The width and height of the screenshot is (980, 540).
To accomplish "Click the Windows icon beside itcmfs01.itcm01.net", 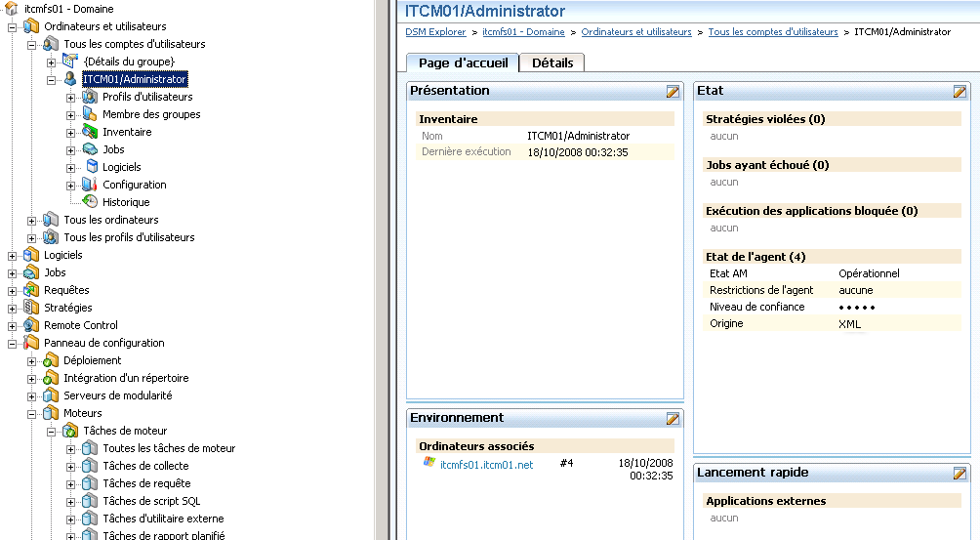I will tap(429, 462).
